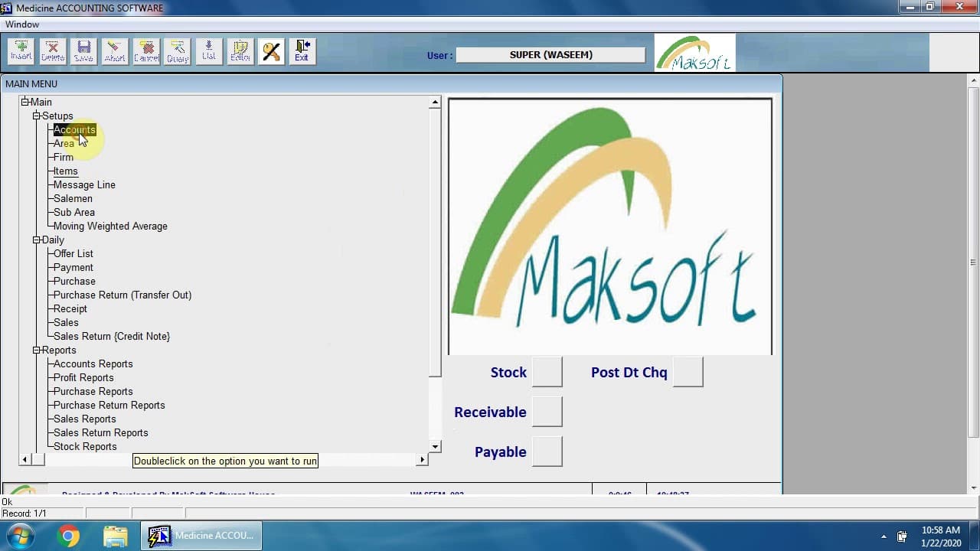Screen dimensions: 980x551
Task: Collapse the Main tree node
Action: [x=25, y=102]
